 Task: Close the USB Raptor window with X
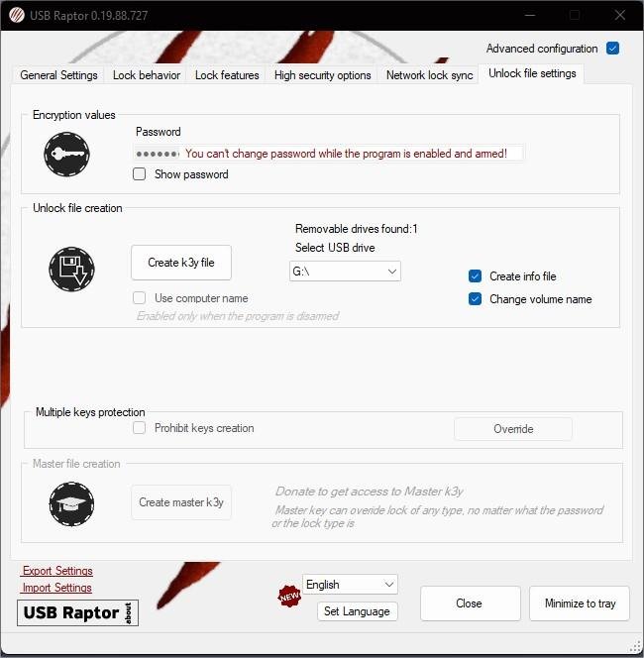(619, 15)
